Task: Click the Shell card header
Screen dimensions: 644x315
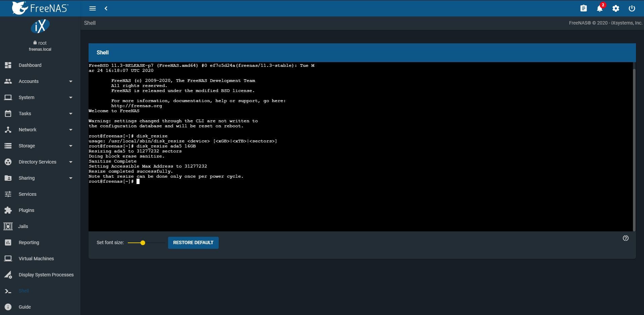Action: 362,53
